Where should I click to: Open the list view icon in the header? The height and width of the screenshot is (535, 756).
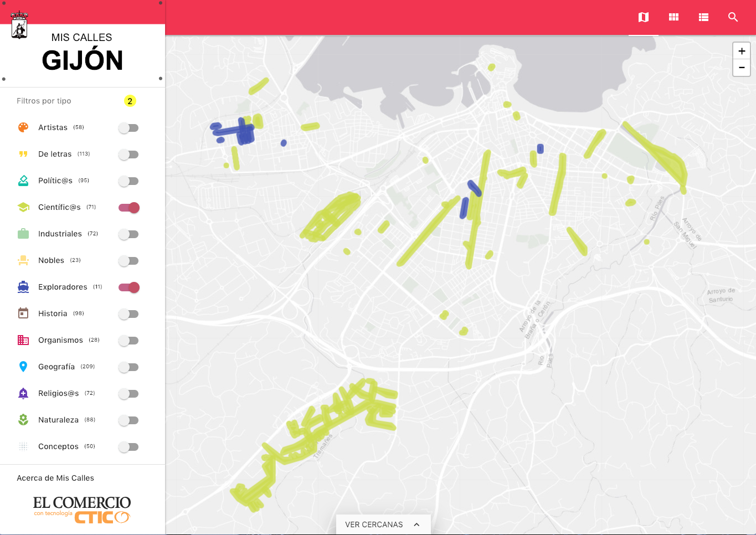click(x=703, y=17)
